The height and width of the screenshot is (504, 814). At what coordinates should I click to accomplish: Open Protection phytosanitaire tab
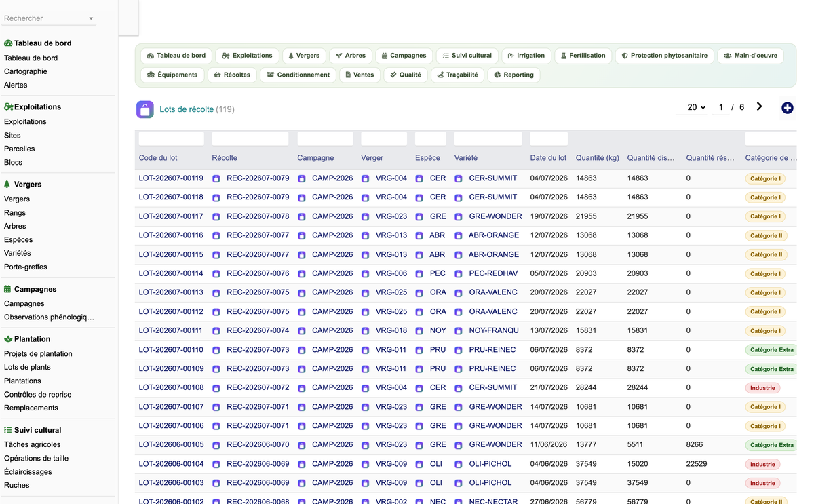(x=665, y=56)
